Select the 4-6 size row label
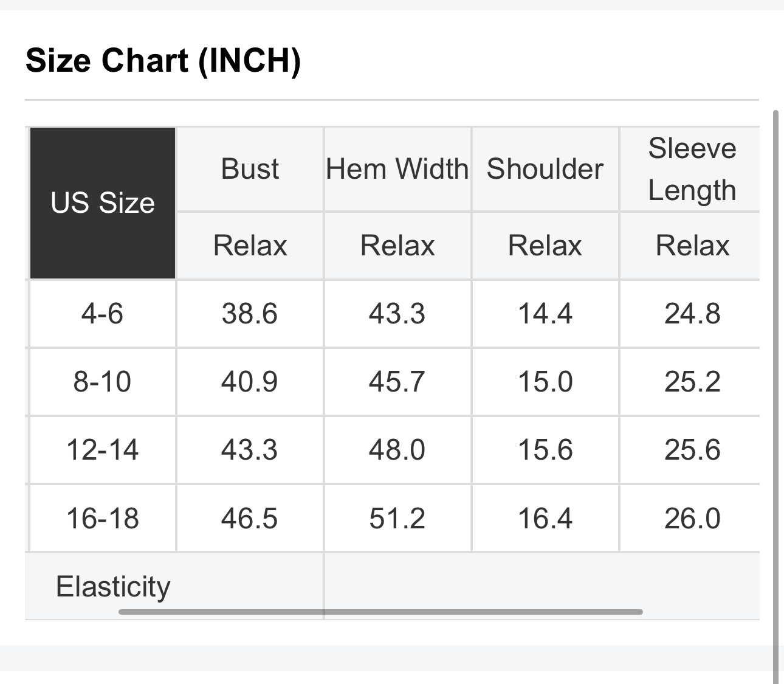The width and height of the screenshot is (784, 684). 102,314
